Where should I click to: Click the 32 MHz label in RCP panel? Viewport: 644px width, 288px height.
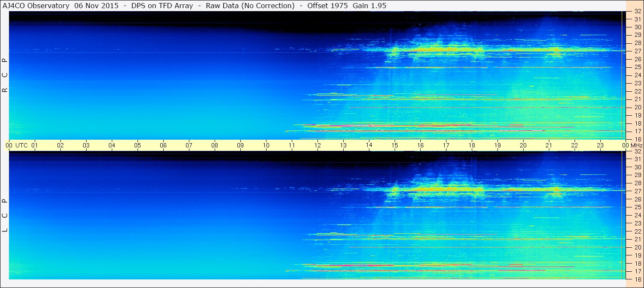638,11
